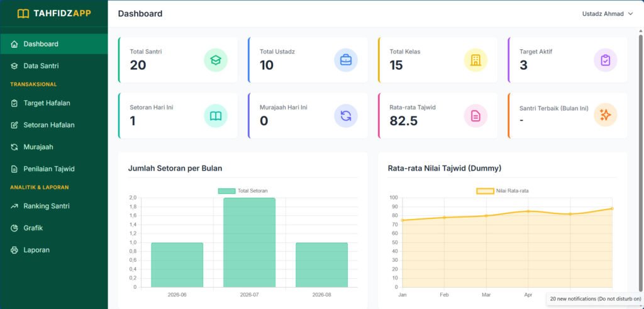Click the open book icon in Setoran Hari Ini card
Viewport: 644px width, 309px height.
coord(216,116)
